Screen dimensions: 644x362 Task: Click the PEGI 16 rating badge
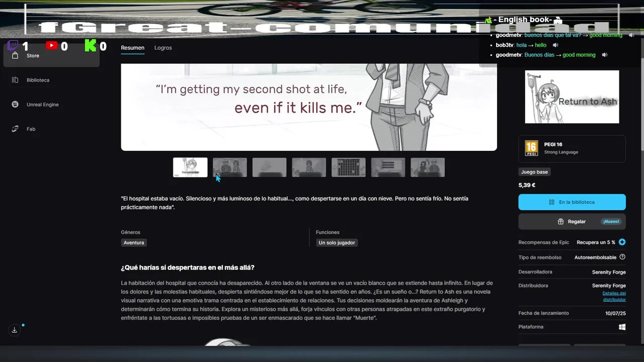tap(531, 148)
